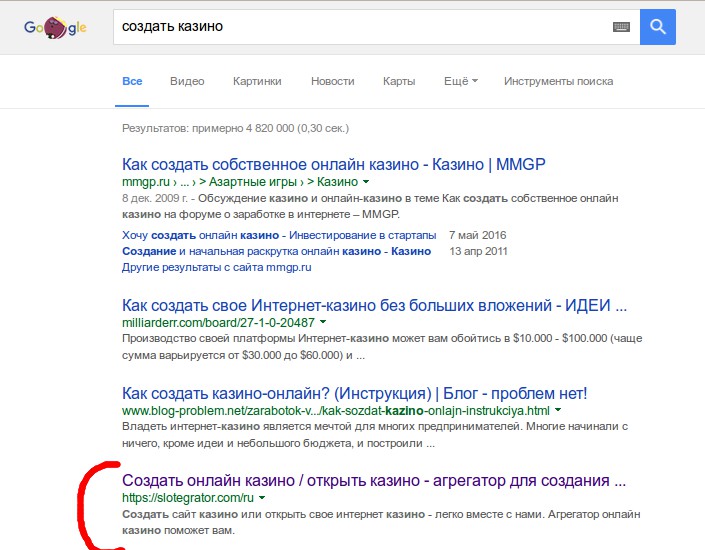Screen dimensions: 705x550
Task: Expand the Ещё dropdown menu
Action: (x=461, y=81)
